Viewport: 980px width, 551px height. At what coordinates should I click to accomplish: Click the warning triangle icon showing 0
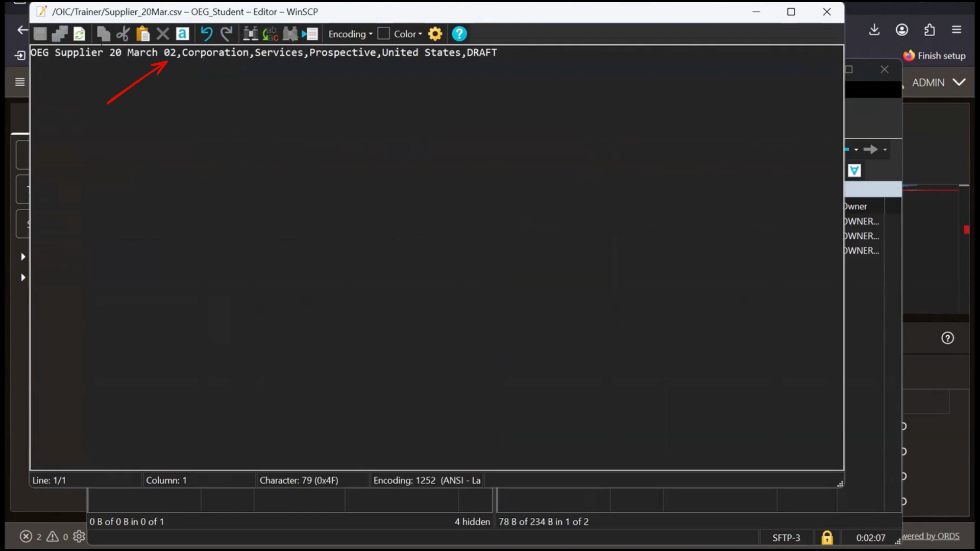pos(53,536)
